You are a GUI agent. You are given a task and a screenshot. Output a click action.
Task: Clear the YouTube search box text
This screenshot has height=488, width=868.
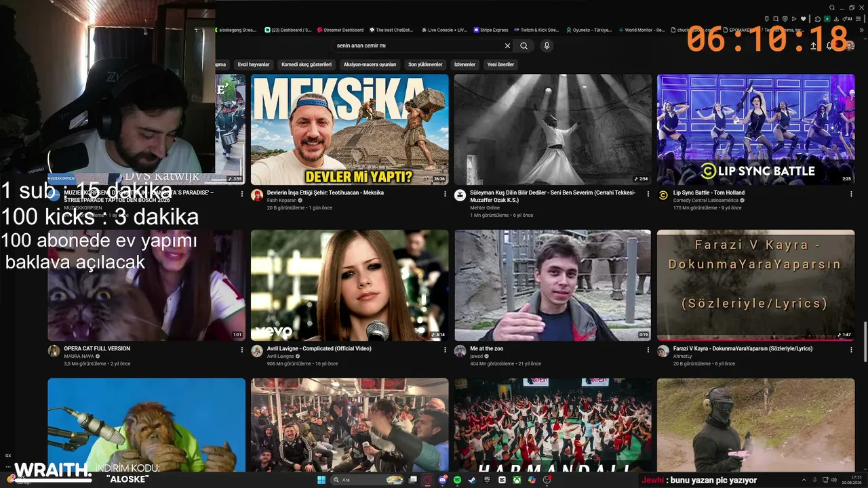[507, 46]
